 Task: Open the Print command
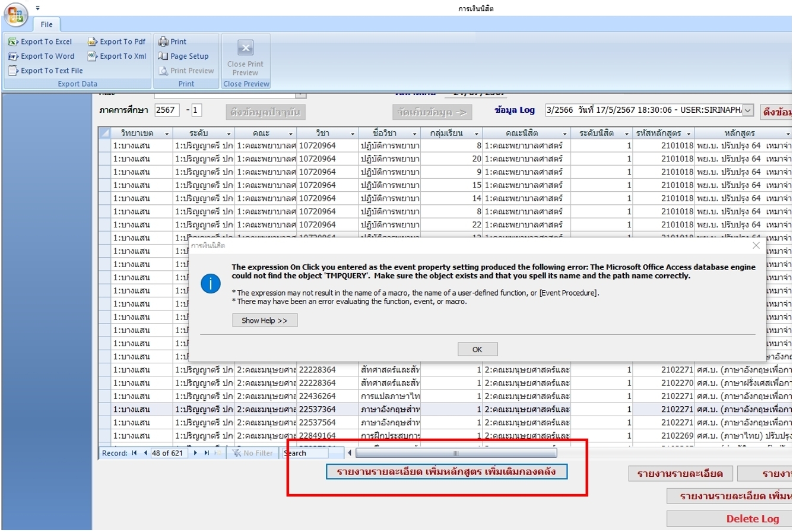click(172, 42)
